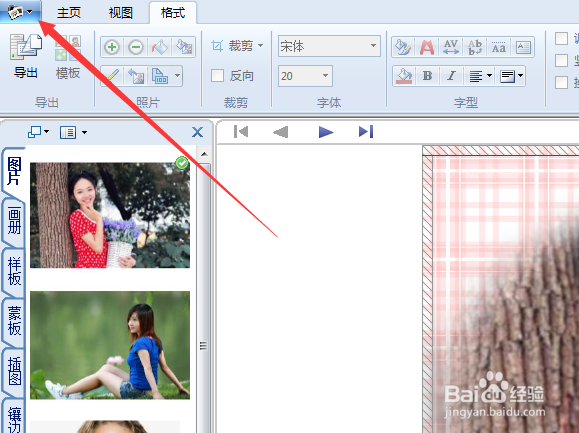This screenshot has height=433, width=579.
Task: Click the text box layout icon
Action: 523,47
